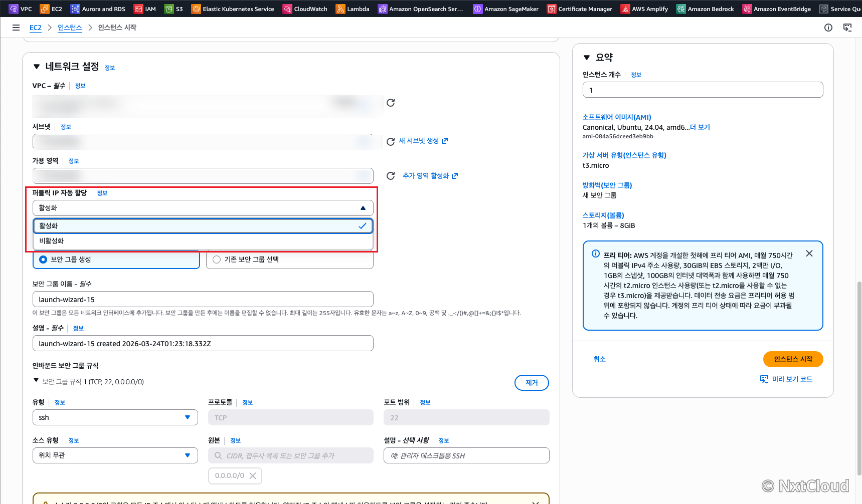Open Service Quotas shortcut

coord(840,9)
